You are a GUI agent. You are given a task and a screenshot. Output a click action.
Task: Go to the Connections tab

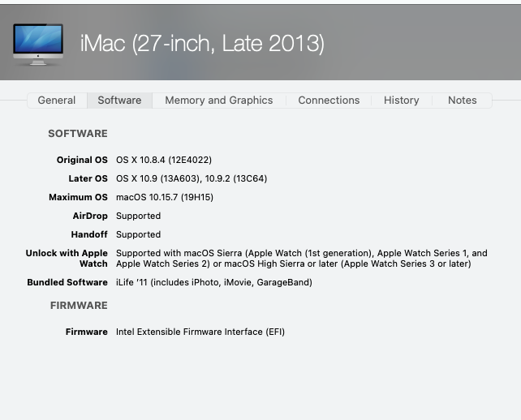click(x=329, y=101)
